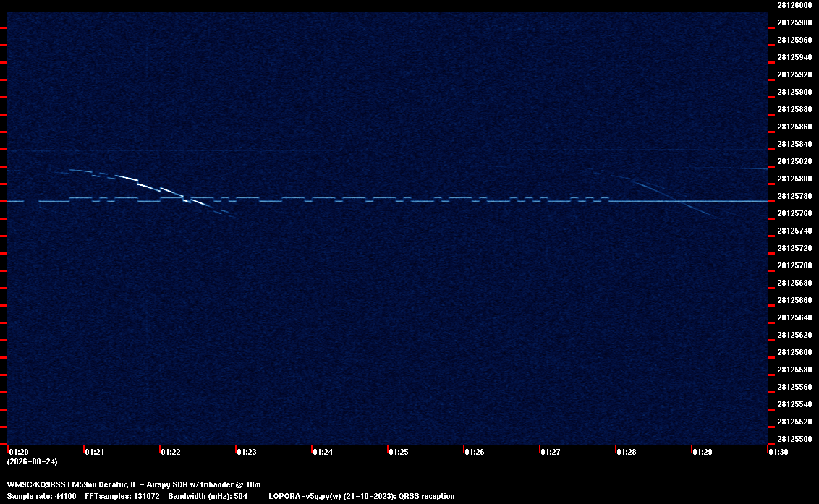This screenshot has width=819, height=504.
Task: Click the 28125560 frequency label
Action: [x=794, y=387]
